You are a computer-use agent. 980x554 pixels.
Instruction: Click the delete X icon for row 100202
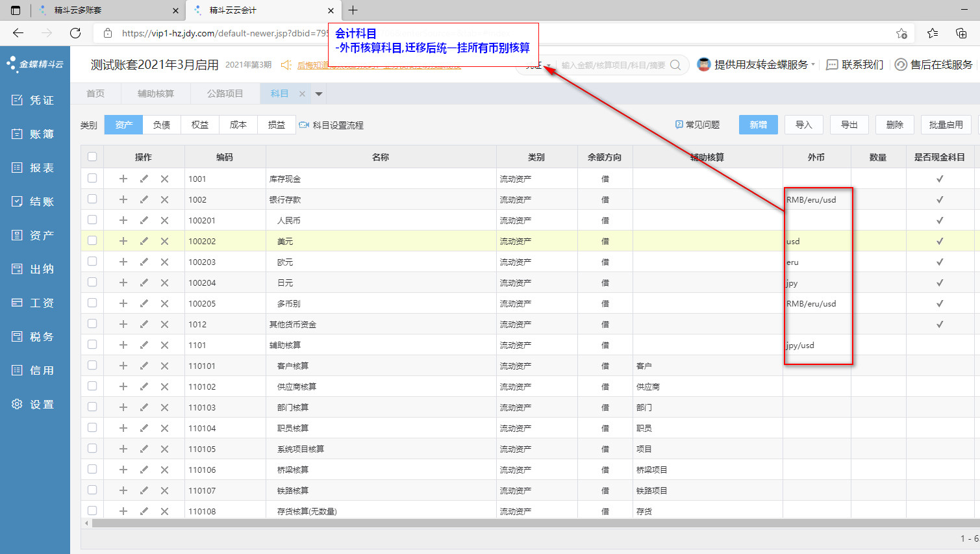(x=164, y=241)
